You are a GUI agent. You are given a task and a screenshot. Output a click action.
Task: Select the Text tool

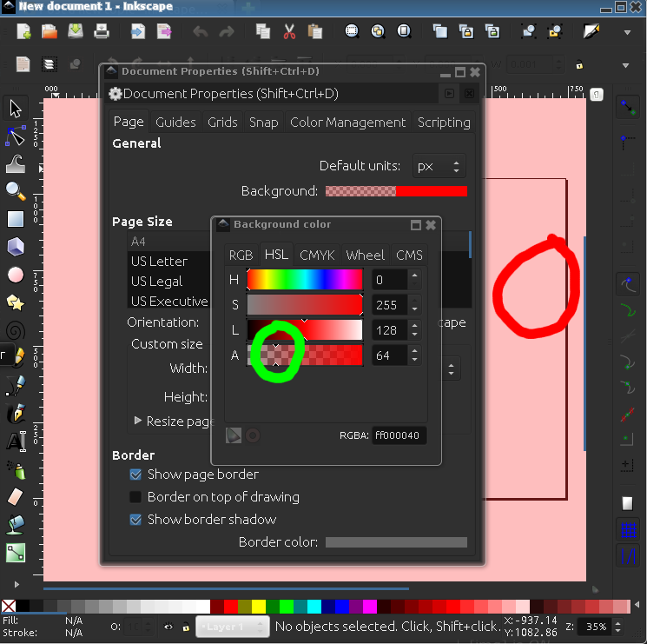point(15,441)
